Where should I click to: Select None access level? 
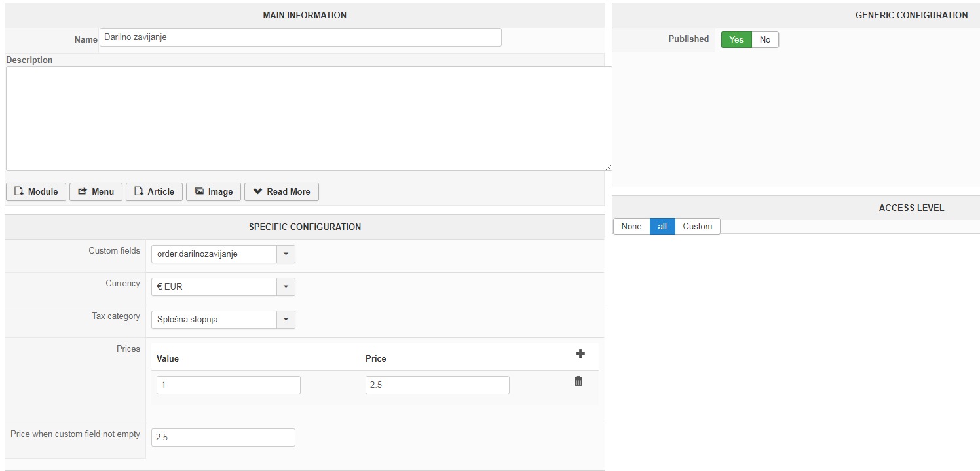click(631, 227)
